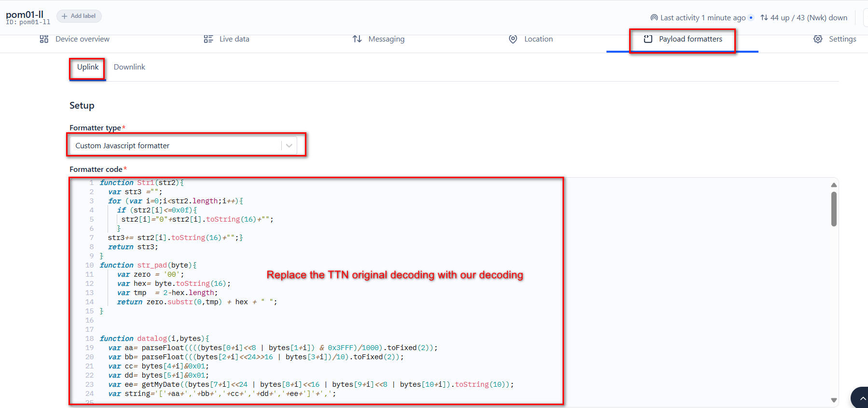Open the Device overview tab
Viewport: 868px width, 408px height.
(x=74, y=39)
